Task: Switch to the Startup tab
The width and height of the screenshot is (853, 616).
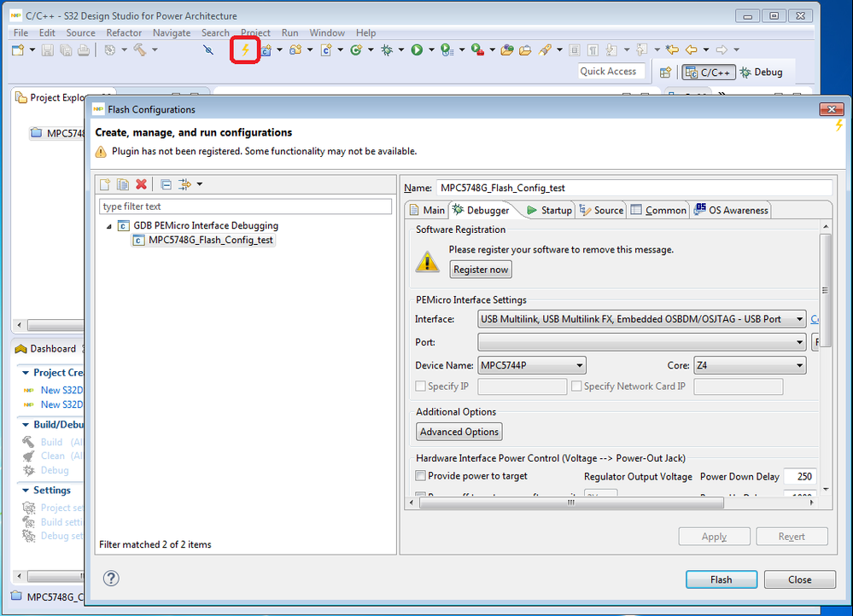Action: coord(549,211)
